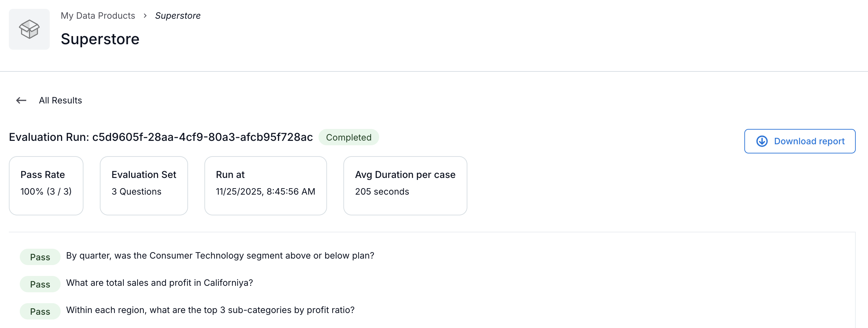This screenshot has height=328, width=868.
Task: Expand the Consumer Technology segment question row
Action: [x=220, y=256]
